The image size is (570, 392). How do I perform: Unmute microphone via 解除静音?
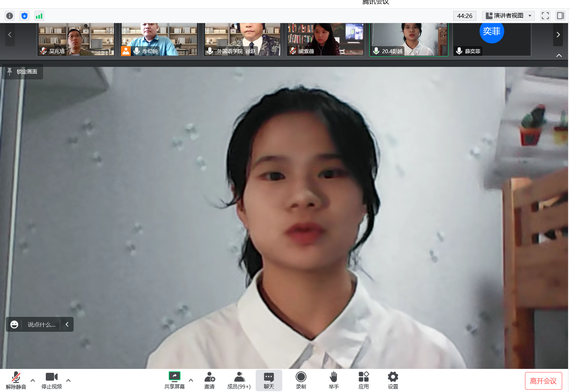point(16,380)
